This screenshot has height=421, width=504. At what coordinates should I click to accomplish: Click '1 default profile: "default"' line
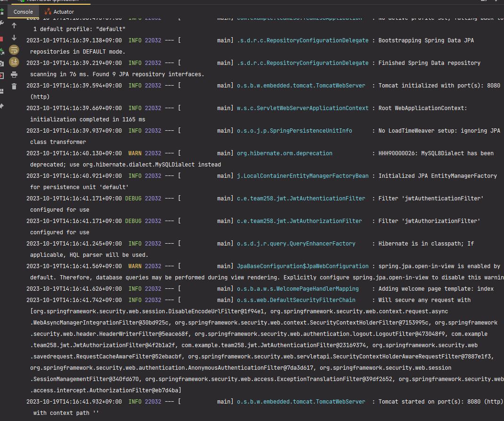(79, 29)
